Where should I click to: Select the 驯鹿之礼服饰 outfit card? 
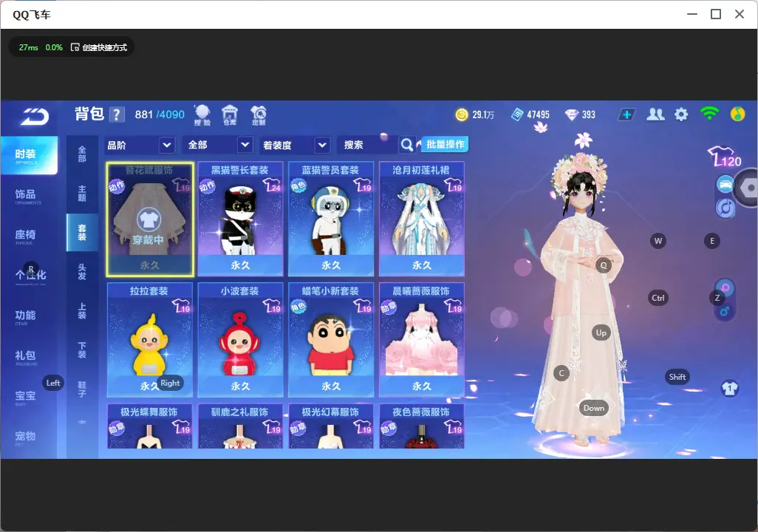click(240, 426)
